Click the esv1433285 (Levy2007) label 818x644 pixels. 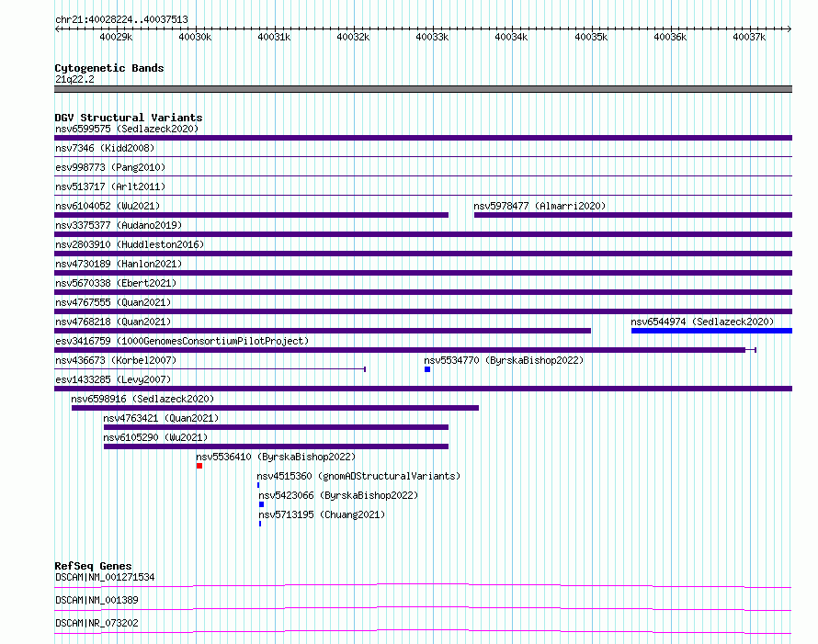[113, 379]
